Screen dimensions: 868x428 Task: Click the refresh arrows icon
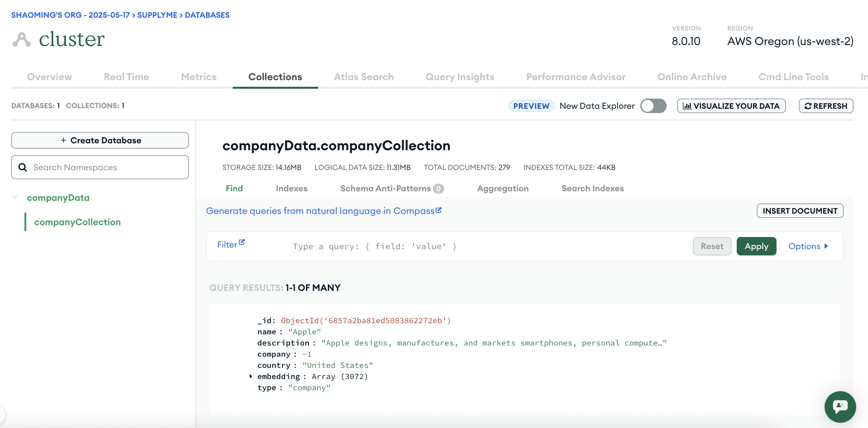click(808, 106)
